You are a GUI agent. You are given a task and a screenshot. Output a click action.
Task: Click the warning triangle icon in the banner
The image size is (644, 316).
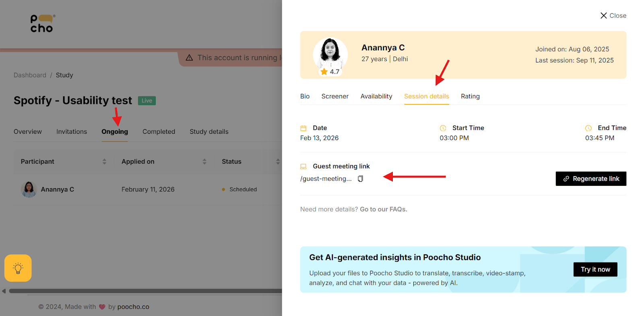click(x=189, y=58)
